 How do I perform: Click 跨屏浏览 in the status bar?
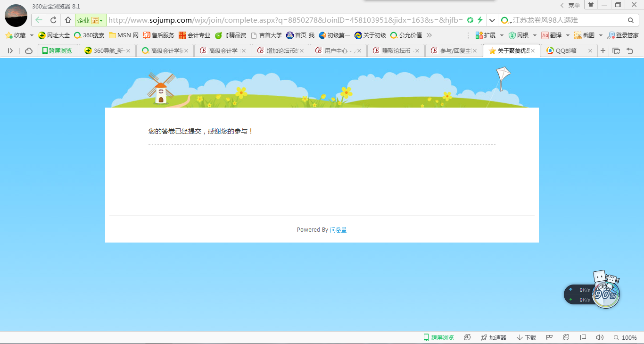pos(439,337)
